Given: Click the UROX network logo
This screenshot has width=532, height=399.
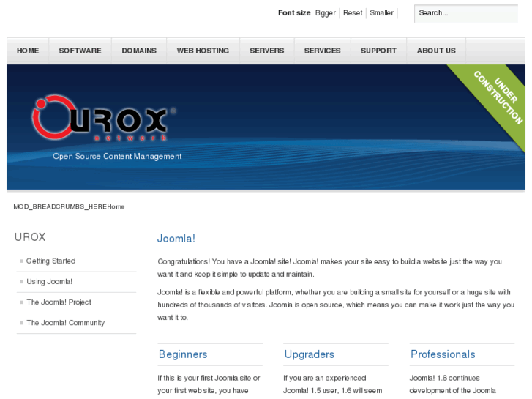Looking at the screenshot, I should pyautogui.click(x=103, y=118).
